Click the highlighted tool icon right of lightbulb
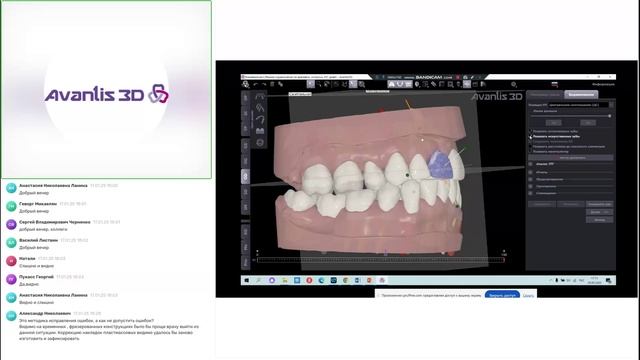The image size is (640, 360). [x=467, y=84]
